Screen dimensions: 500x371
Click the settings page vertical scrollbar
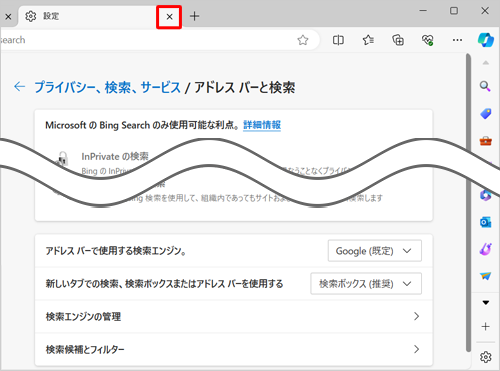tap(468, 202)
